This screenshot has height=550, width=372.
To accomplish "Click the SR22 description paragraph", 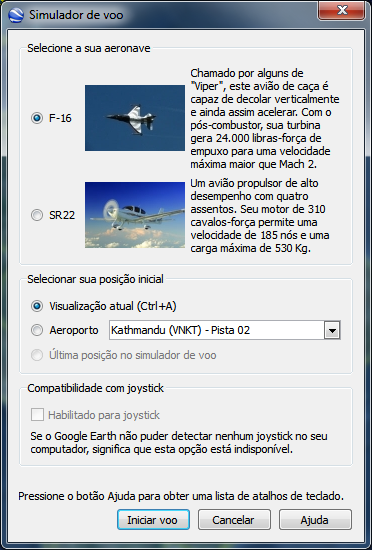I will coord(260,216).
